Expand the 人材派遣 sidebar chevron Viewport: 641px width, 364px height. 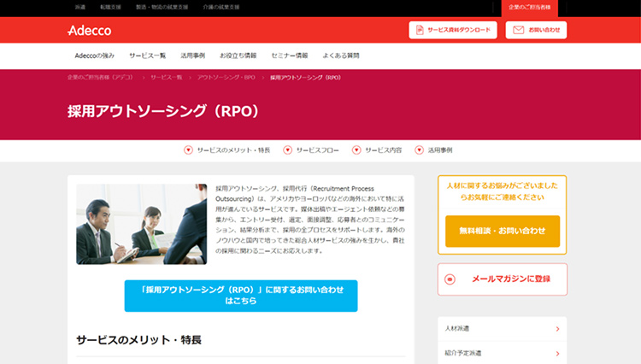coord(557,329)
